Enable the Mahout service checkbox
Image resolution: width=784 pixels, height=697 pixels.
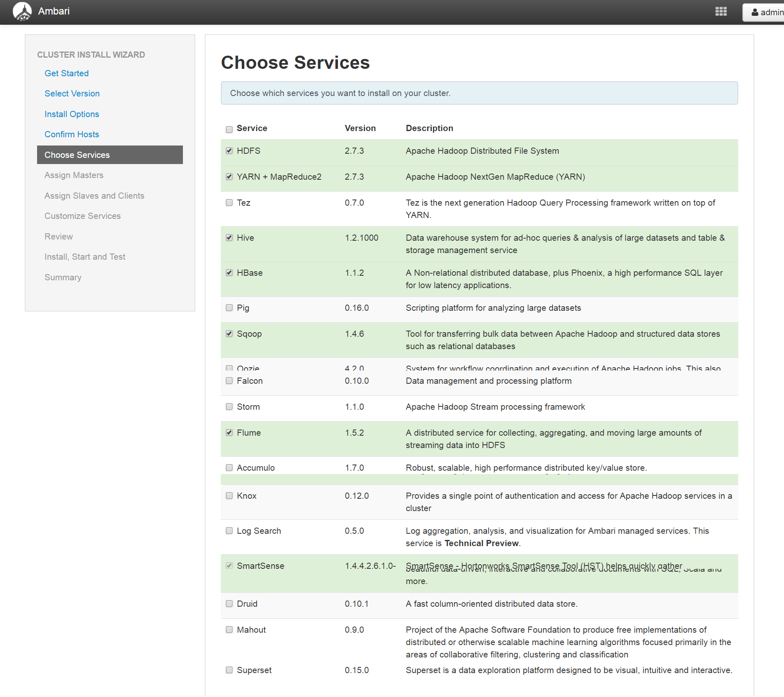[x=229, y=630]
